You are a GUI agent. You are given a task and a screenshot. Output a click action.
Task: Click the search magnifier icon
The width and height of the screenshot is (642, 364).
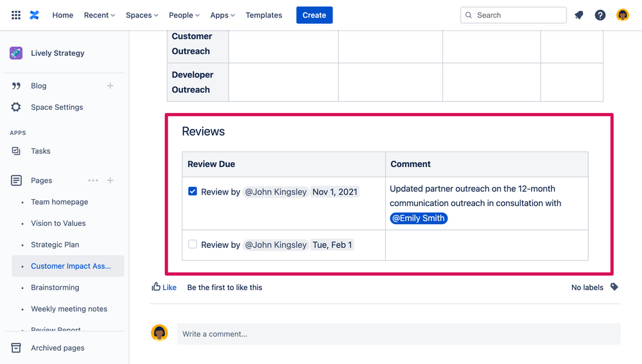click(x=469, y=15)
